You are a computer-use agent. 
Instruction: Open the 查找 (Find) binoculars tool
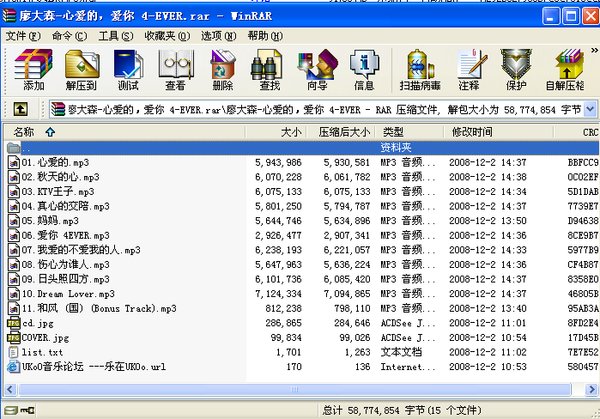(269, 70)
